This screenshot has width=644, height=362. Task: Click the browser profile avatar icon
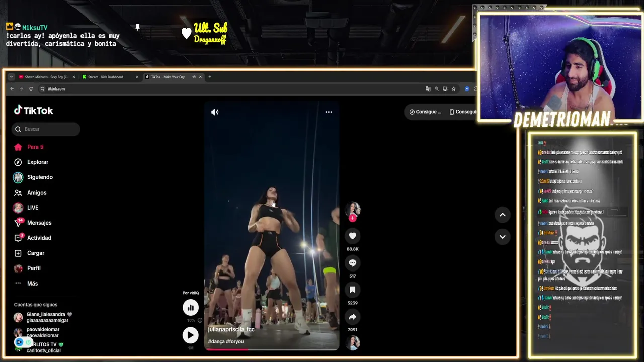pyautogui.click(x=467, y=88)
